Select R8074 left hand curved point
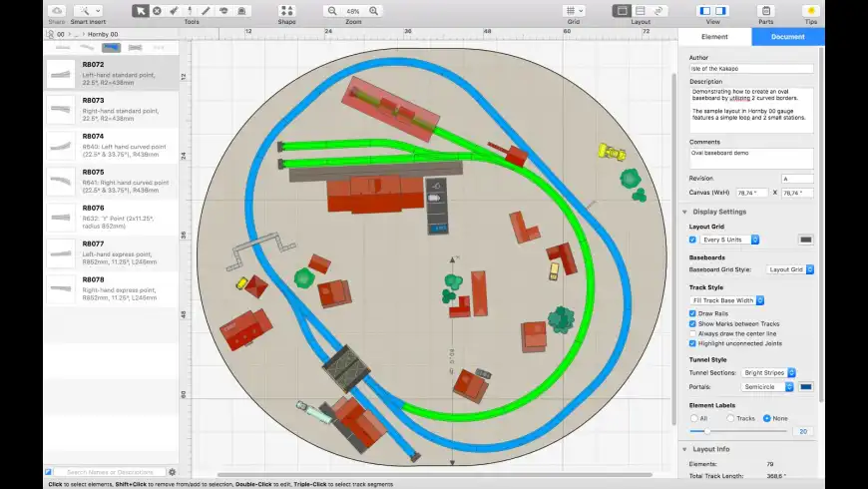Viewport: 868px width, 489px height. [112, 145]
